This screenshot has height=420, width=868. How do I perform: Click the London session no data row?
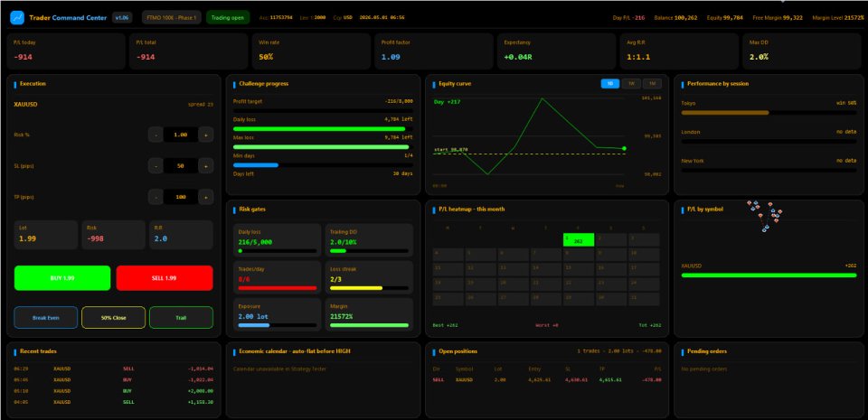tap(769, 132)
